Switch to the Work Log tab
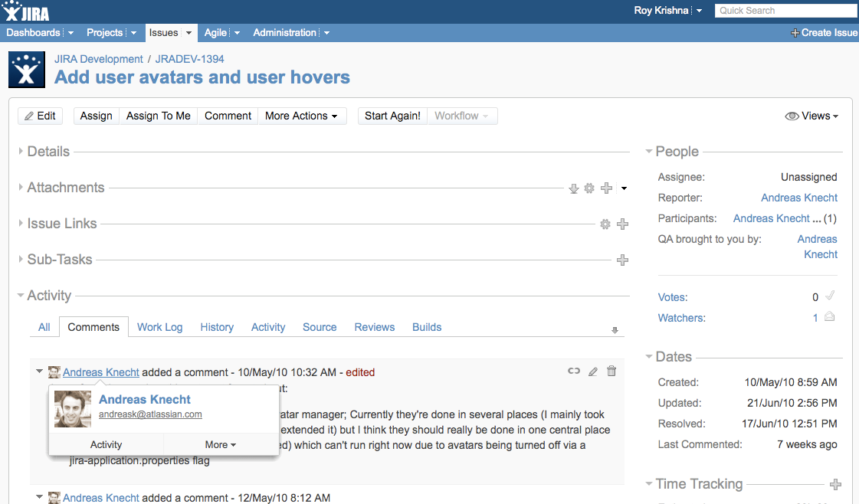This screenshot has height=504, width=859. (x=159, y=327)
